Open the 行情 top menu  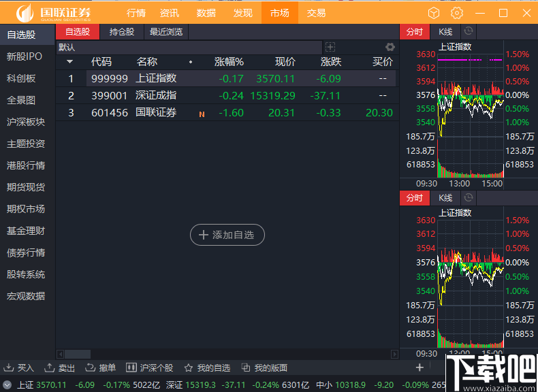tap(136, 13)
